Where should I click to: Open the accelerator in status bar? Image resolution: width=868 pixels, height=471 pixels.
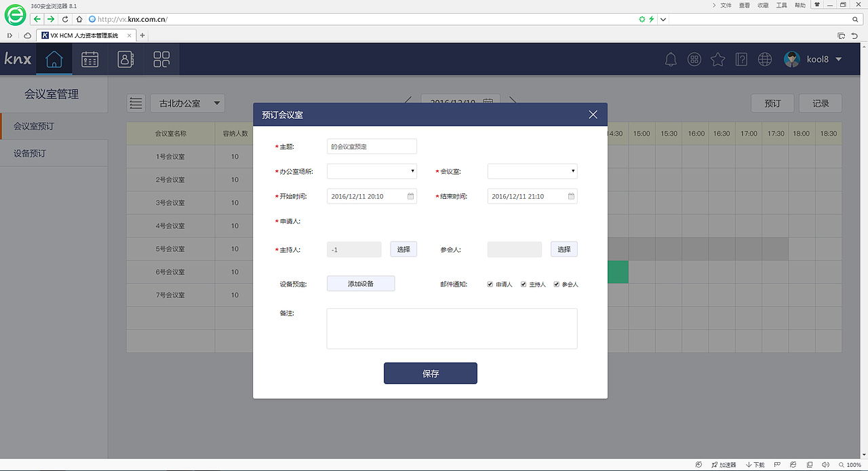pos(723,465)
